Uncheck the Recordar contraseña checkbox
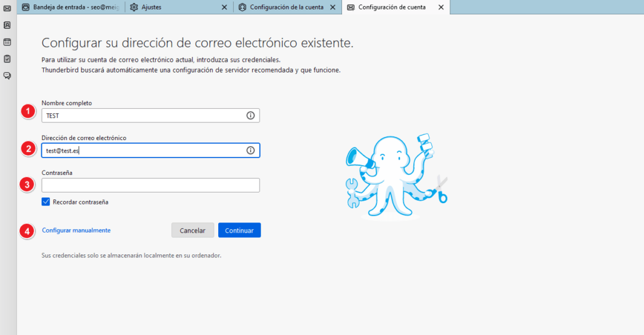 click(46, 202)
